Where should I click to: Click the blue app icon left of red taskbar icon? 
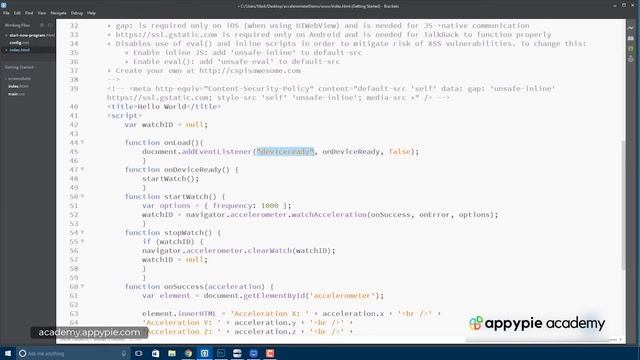pyautogui.click(x=253, y=353)
